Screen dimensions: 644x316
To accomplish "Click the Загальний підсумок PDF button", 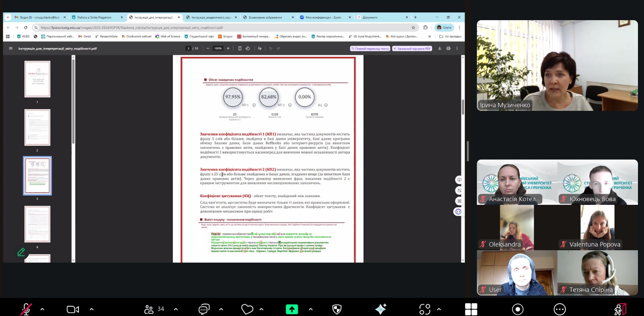I will pos(412,48).
